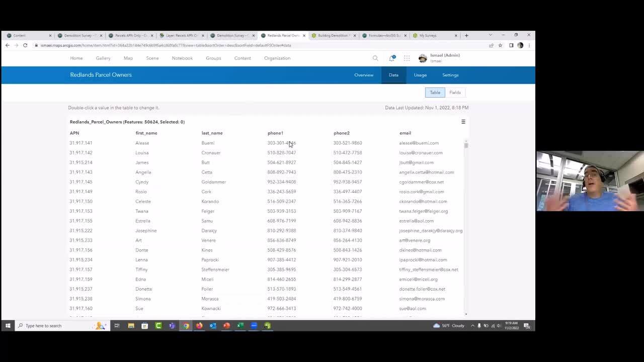
Task: Switch to Fields view toggle
Action: (x=455, y=93)
